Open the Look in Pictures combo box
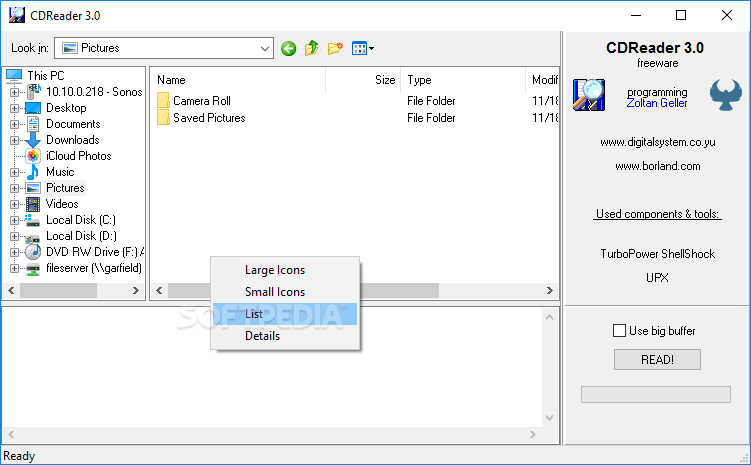The width and height of the screenshot is (751, 465). coord(164,48)
